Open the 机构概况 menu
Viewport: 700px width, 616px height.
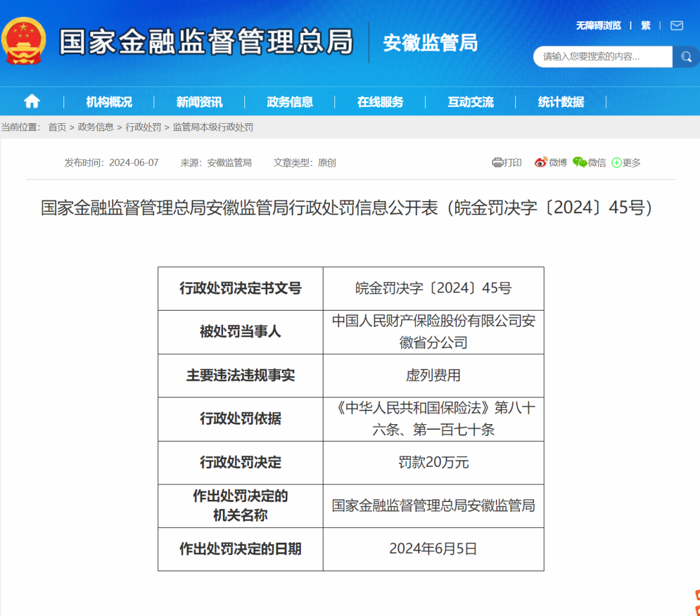[x=109, y=102]
